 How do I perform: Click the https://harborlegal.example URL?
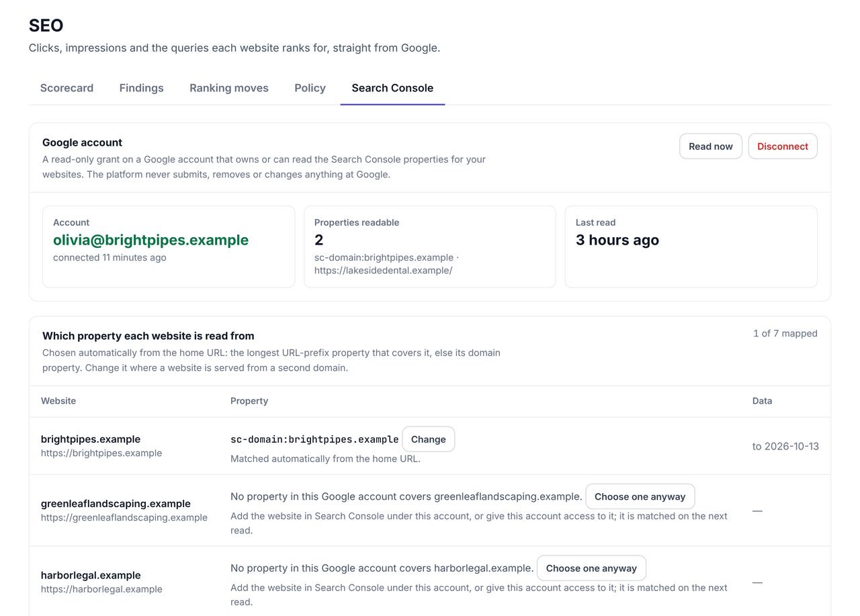coord(101,589)
